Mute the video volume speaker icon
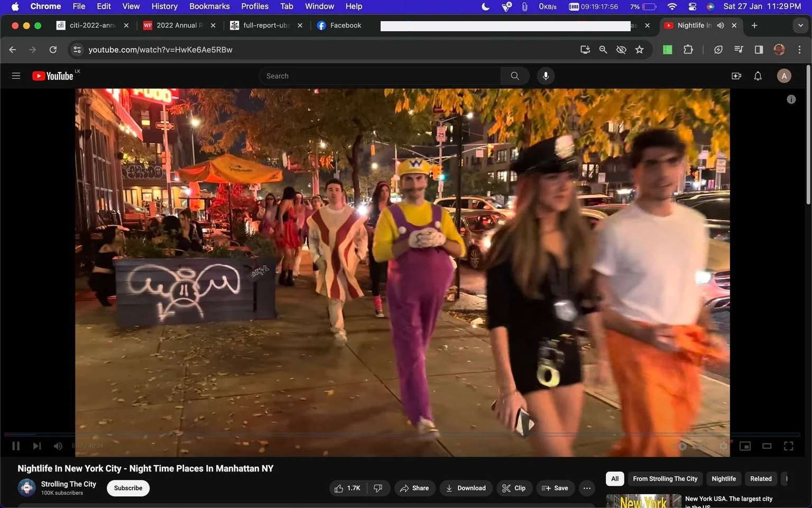Viewport: 812px width, 508px height. (x=58, y=446)
